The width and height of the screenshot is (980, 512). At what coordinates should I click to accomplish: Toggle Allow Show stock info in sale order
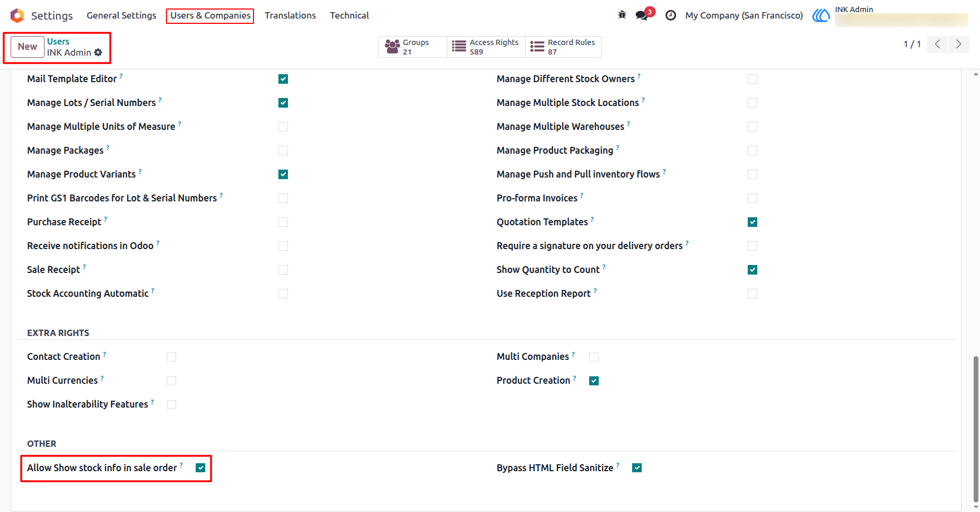[x=200, y=468]
